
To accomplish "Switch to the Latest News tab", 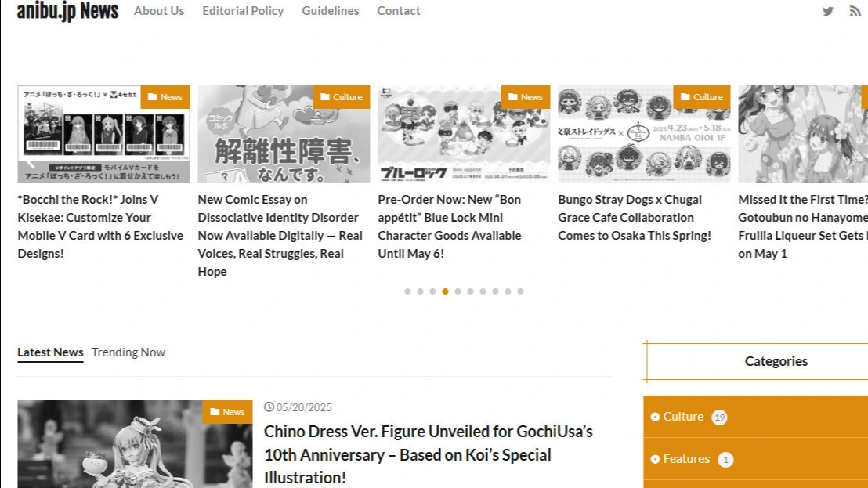I will [x=50, y=352].
